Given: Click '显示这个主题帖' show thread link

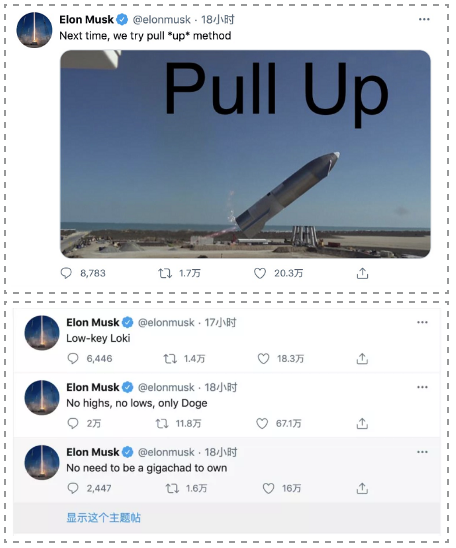Looking at the screenshot, I should pos(104,518).
